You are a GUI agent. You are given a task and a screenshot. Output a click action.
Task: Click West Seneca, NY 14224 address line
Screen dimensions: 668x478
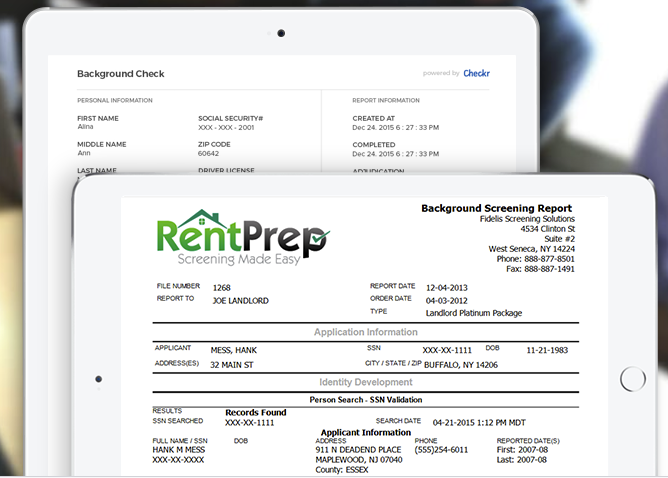point(531,249)
